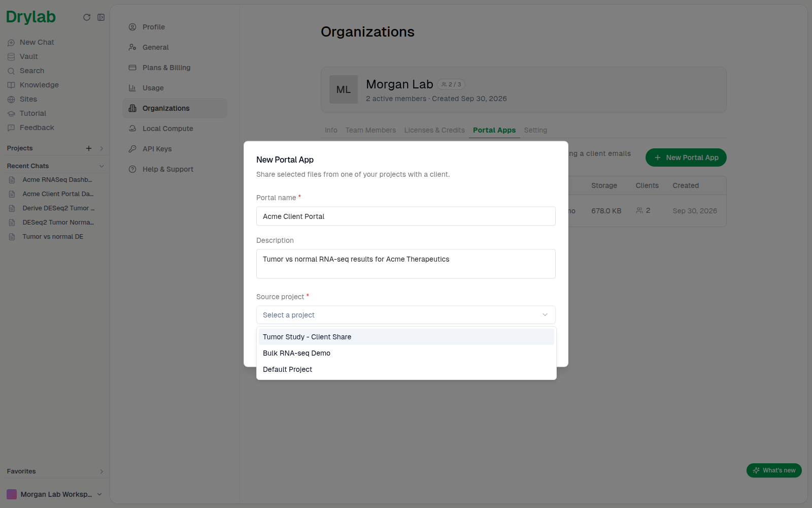Click the Portal name input field
This screenshot has width=812, height=508.
[406, 216]
